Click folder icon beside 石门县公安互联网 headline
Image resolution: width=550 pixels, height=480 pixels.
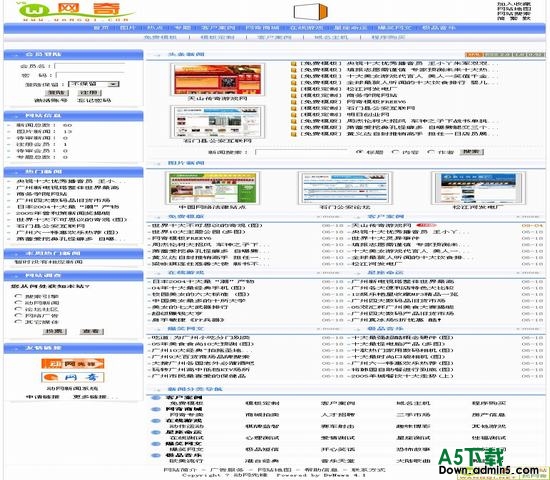click(294, 108)
